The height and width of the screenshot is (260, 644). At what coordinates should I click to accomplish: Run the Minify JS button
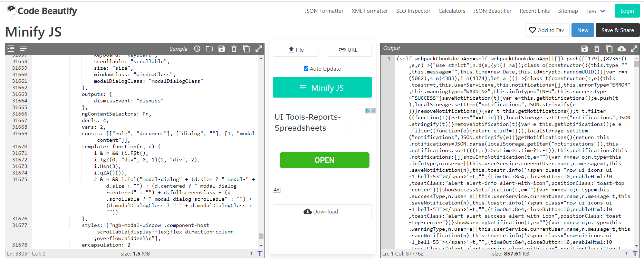(x=322, y=87)
